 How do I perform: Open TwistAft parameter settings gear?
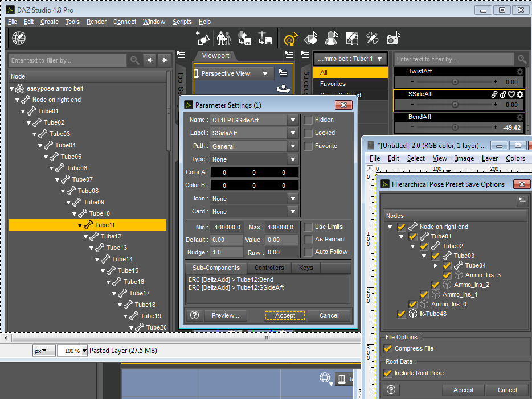(x=520, y=72)
